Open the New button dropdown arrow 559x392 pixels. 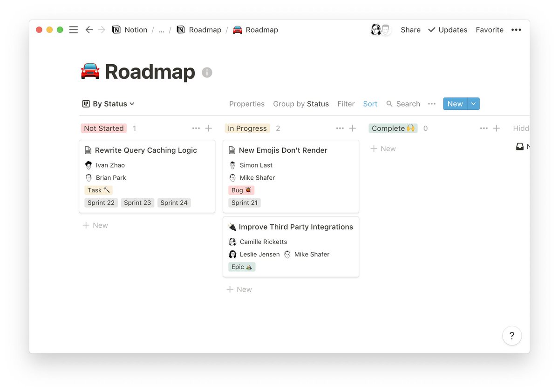pos(473,103)
